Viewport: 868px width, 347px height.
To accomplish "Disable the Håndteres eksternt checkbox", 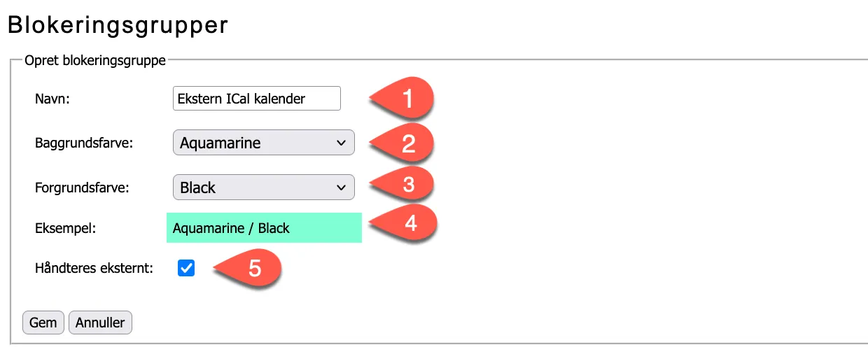I will coord(186,268).
